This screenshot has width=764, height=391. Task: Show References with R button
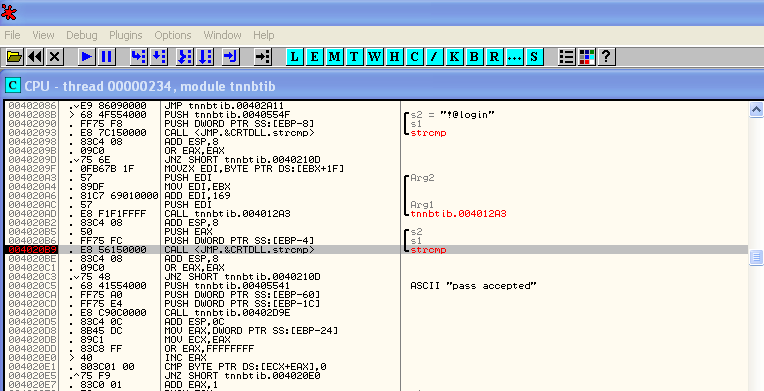(494, 57)
